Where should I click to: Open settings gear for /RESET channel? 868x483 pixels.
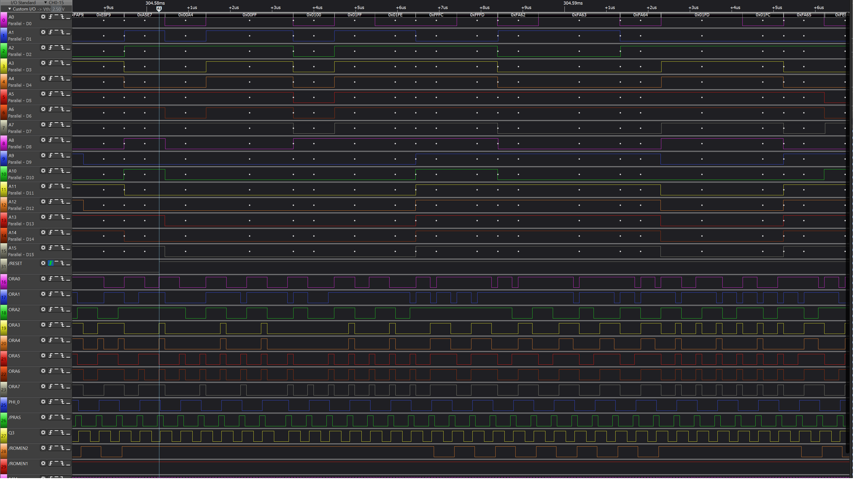[x=43, y=263]
